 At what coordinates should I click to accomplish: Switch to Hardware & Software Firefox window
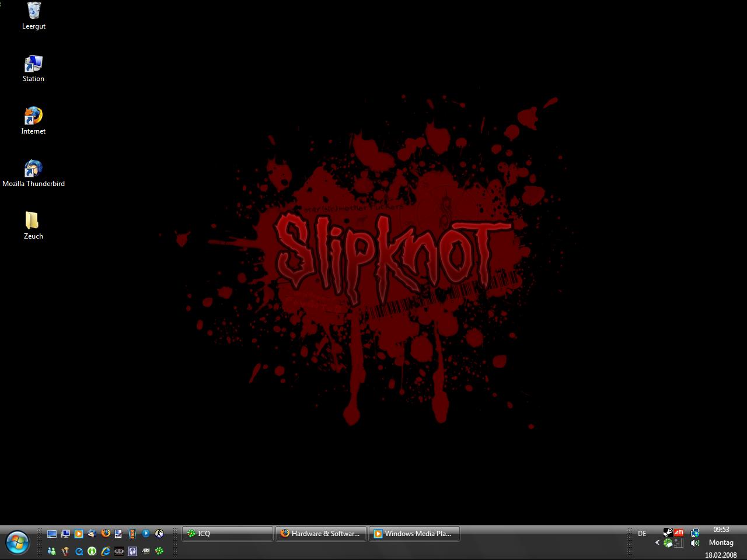(x=320, y=534)
